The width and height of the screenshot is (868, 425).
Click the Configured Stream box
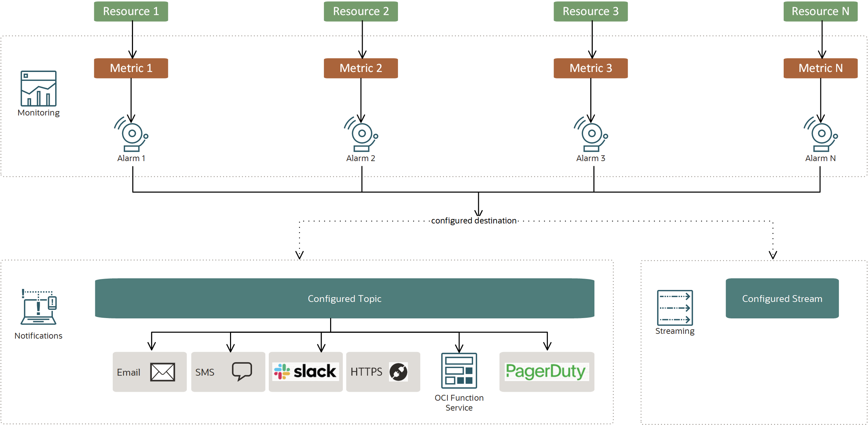tap(782, 298)
